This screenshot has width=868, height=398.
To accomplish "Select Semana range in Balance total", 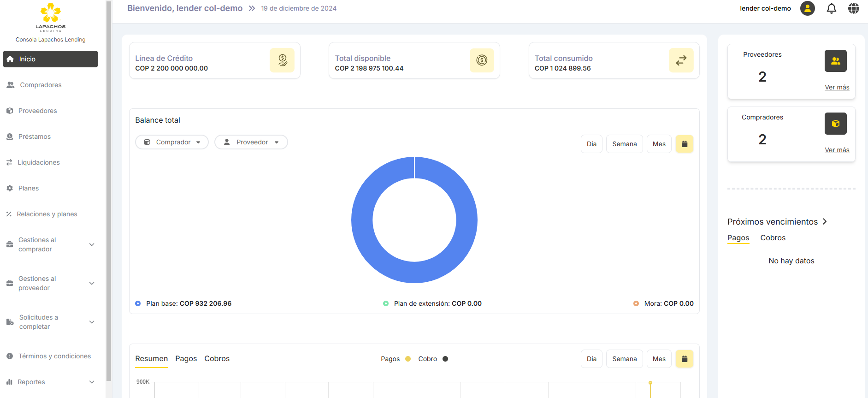I will 624,144.
